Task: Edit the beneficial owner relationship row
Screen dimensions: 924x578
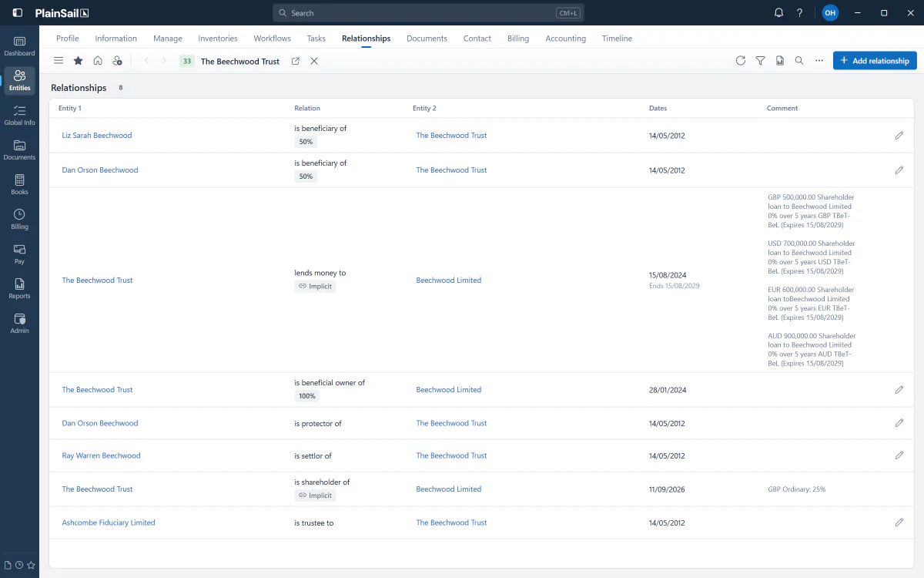Action: (x=899, y=390)
